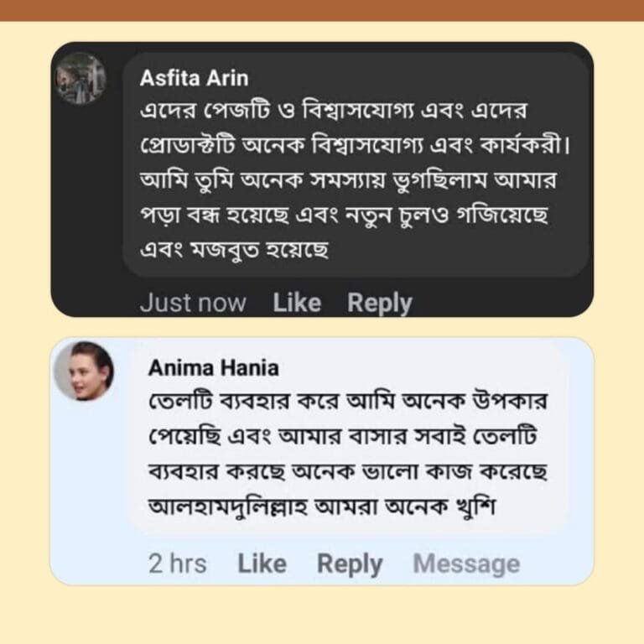Click the brown bar at the top
The image size is (644, 644).
(x=322, y=10)
